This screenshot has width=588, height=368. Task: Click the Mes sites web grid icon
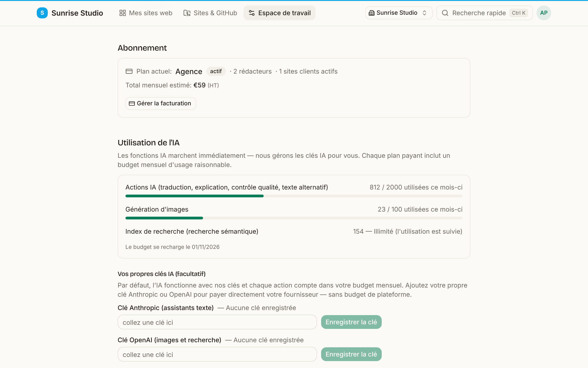coord(122,13)
